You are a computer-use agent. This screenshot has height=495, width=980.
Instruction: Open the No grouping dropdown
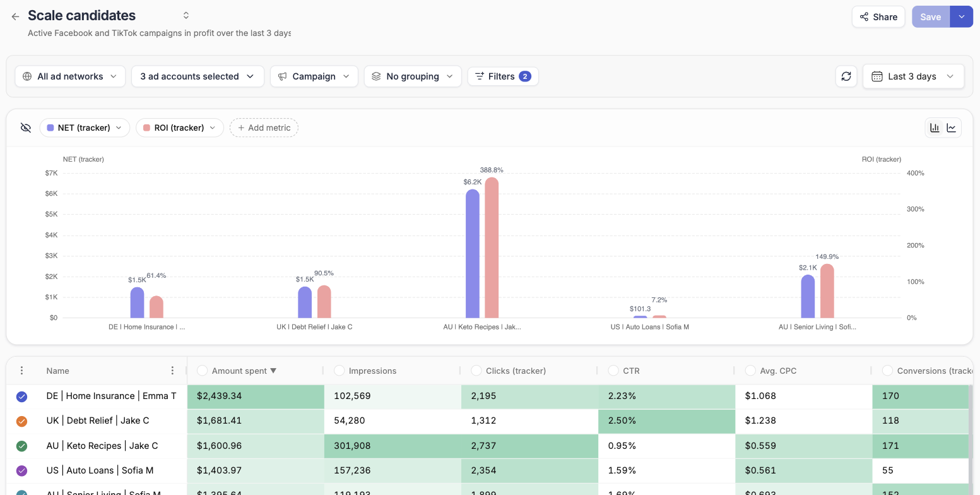[412, 76]
